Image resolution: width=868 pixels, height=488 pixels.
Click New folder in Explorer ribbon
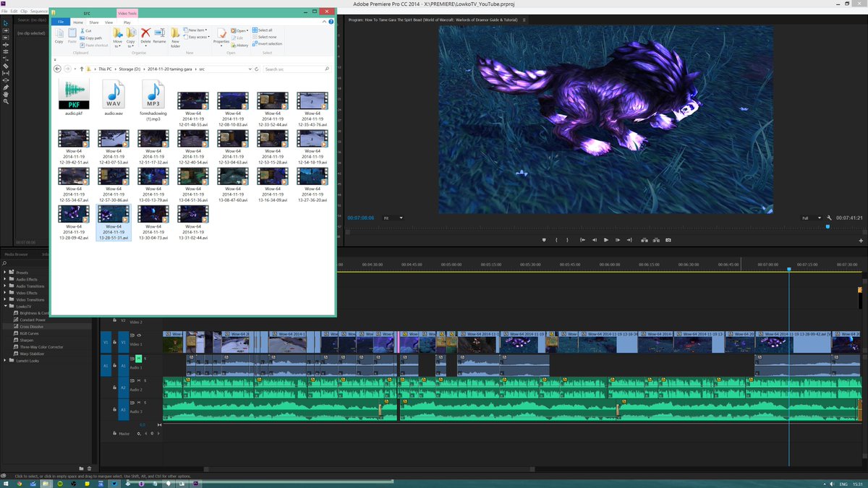[175, 37]
